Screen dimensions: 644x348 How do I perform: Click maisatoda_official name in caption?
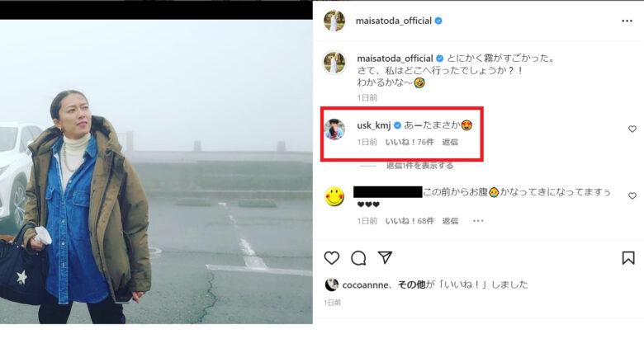395,59
